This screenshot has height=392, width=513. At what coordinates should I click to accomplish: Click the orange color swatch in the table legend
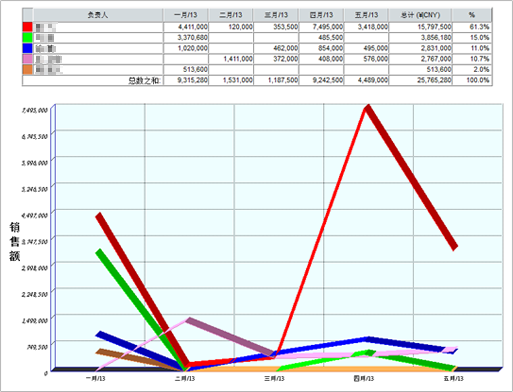point(28,69)
